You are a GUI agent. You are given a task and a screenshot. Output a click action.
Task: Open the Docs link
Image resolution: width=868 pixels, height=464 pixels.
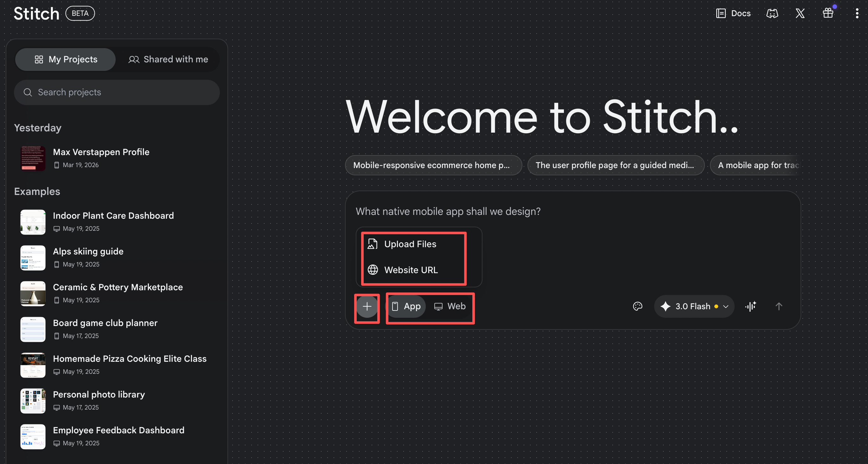click(733, 14)
